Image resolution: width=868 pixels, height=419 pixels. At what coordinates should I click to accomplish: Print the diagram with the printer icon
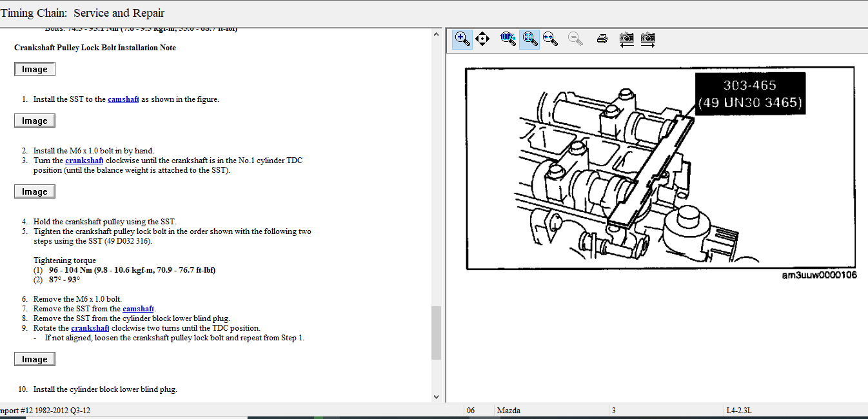click(602, 39)
